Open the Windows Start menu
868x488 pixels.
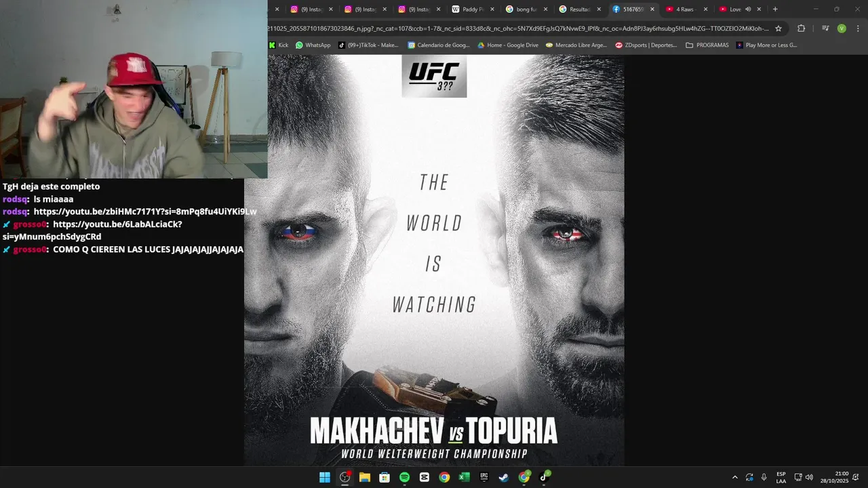(x=325, y=477)
